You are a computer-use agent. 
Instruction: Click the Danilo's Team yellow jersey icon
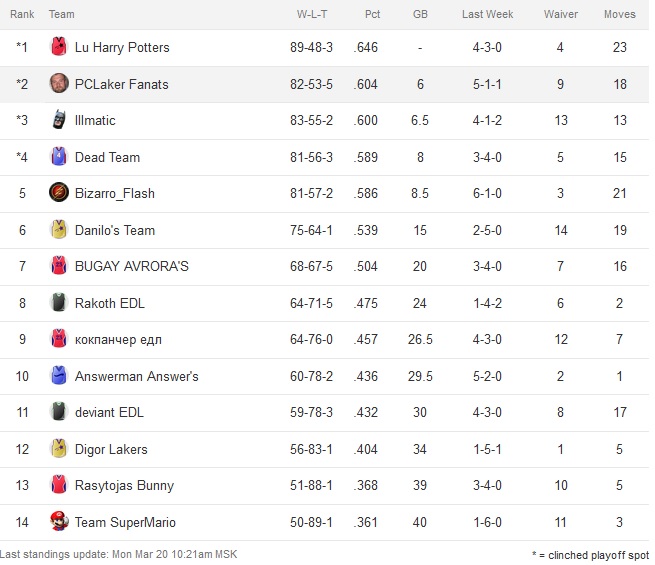coord(58,230)
